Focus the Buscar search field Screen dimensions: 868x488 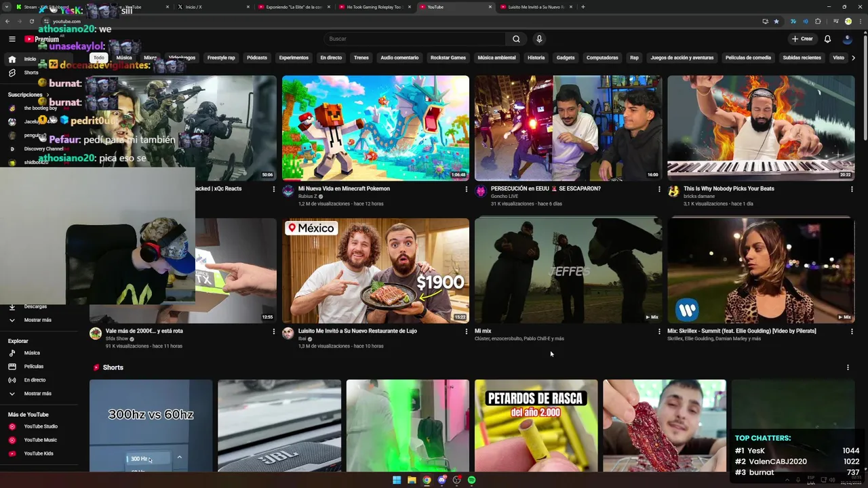click(x=414, y=39)
